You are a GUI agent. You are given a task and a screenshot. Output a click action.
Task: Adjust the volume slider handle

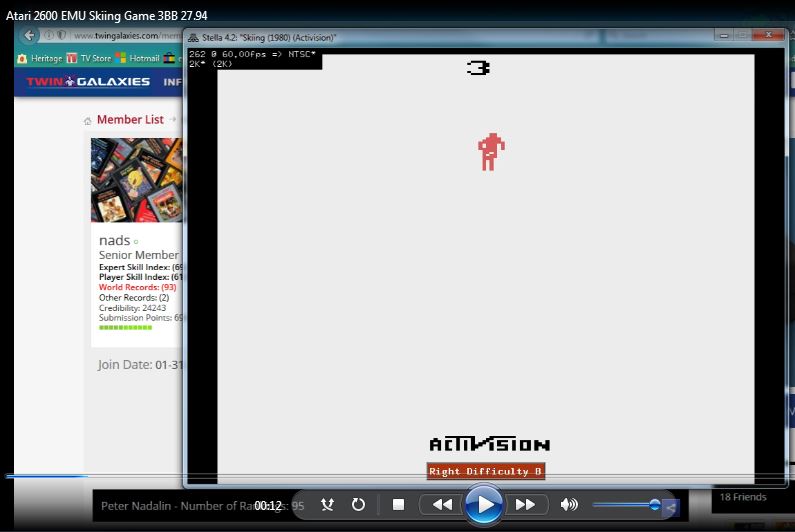point(655,504)
